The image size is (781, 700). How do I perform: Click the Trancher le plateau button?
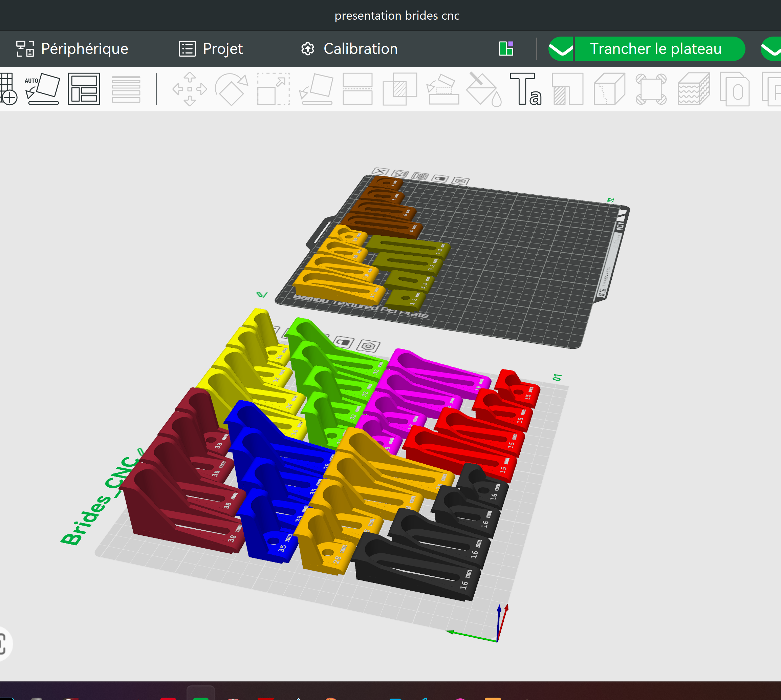tap(659, 49)
